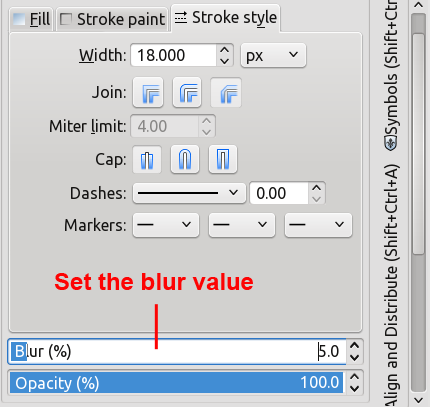Open the Dashes pattern dropdown
Screen dimensions: 430x407
tap(189, 193)
